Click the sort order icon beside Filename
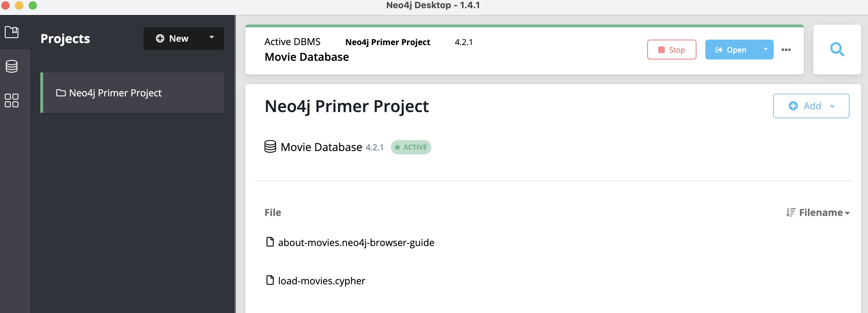This screenshot has height=313, width=868. point(791,213)
